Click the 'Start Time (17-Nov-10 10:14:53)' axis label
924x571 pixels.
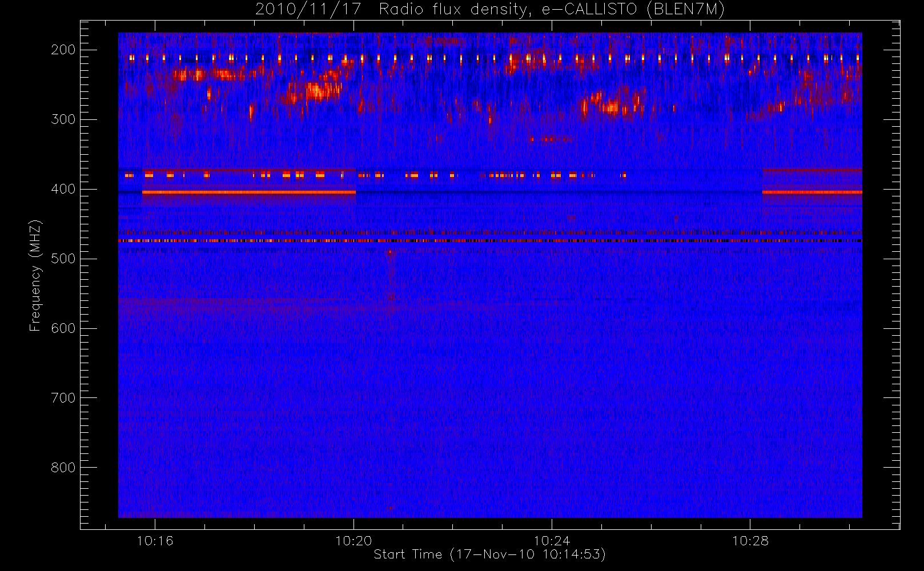coord(489,554)
